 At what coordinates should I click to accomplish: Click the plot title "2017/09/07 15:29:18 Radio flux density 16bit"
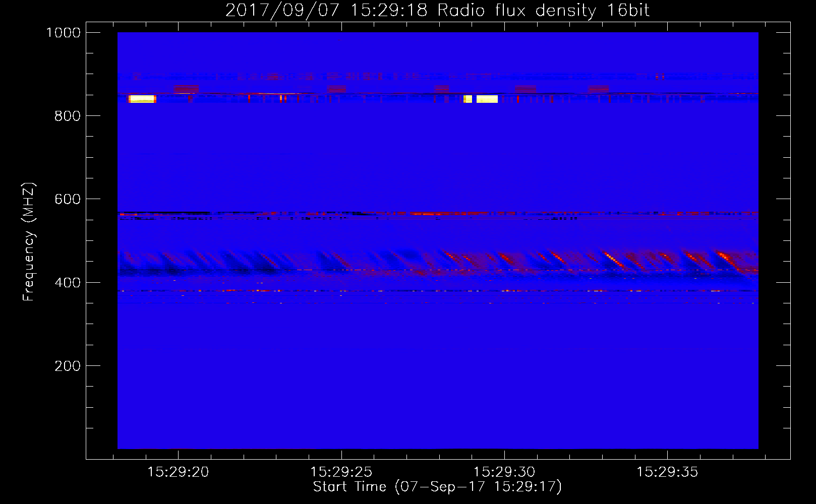click(437, 10)
